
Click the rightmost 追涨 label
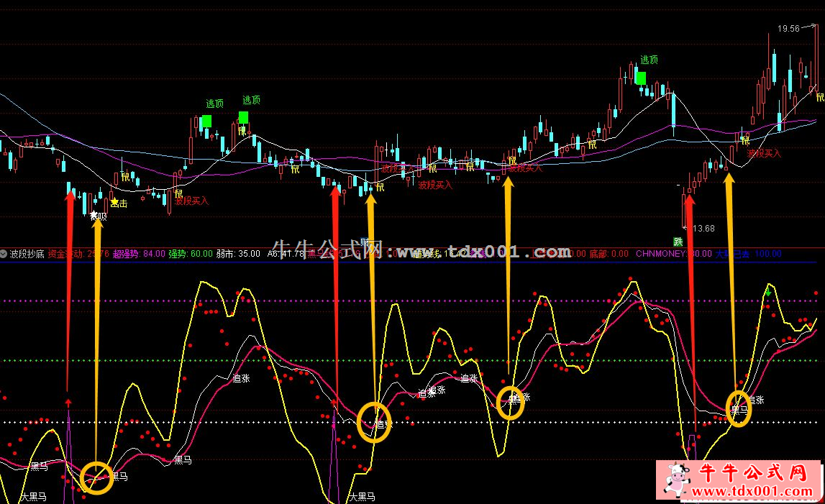coord(756,400)
